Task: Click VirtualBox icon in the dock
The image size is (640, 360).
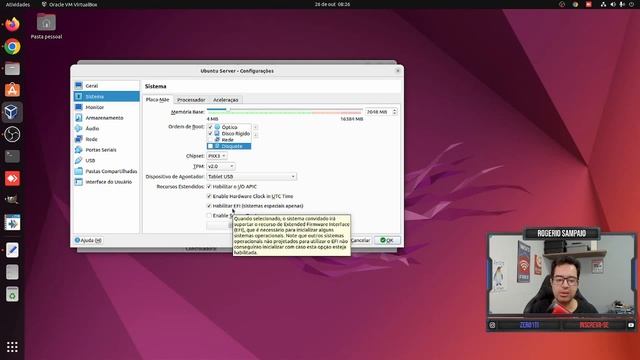Action: coord(12,112)
